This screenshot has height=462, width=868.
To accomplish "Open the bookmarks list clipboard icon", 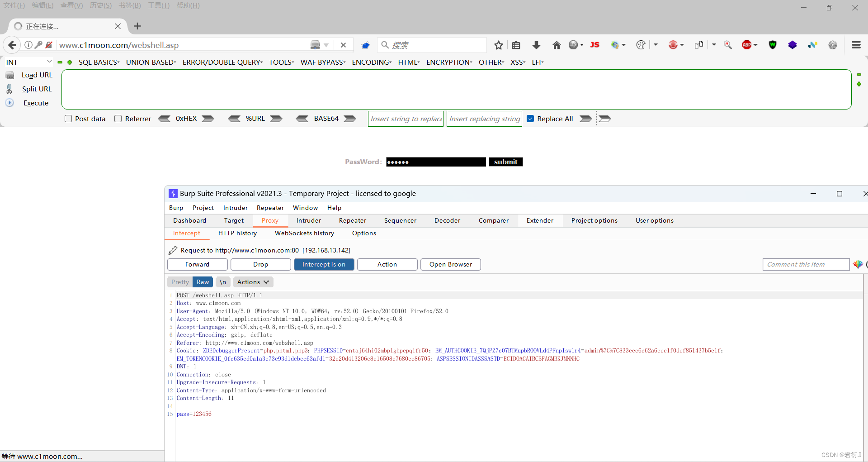I will coord(516,45).
